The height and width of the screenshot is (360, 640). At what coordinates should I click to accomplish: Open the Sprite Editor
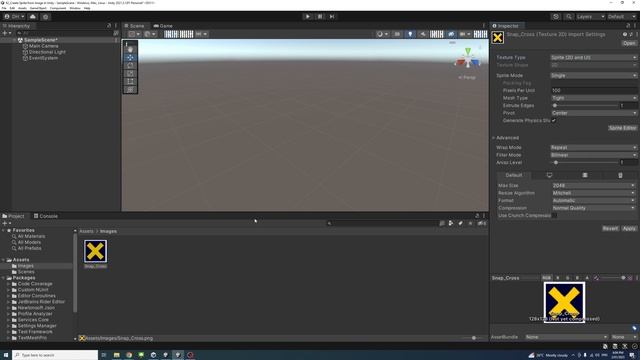622,128
